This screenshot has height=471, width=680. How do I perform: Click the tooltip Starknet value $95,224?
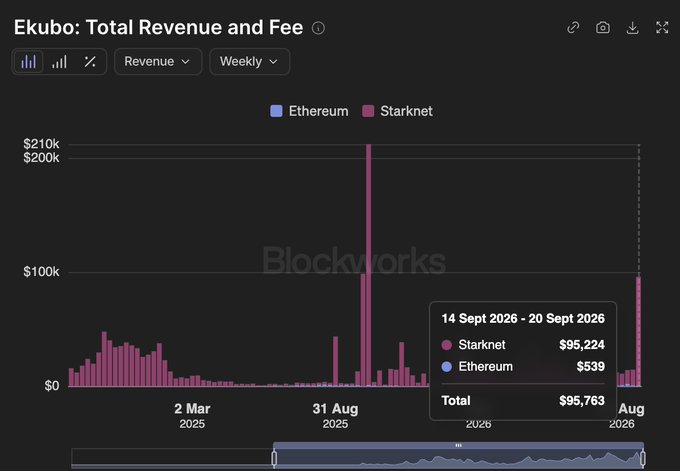(582, 345)
